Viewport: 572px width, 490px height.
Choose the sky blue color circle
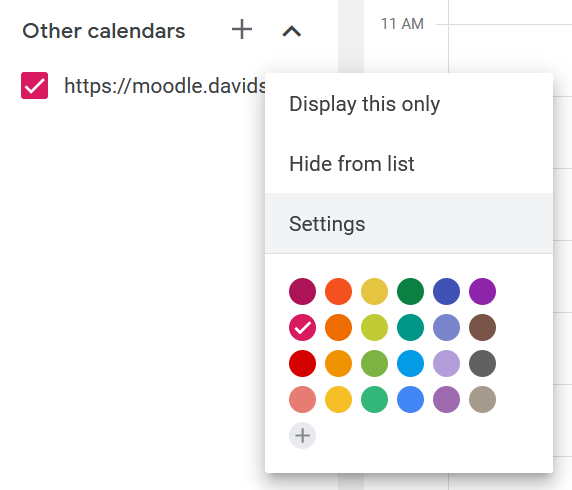coord(410,363)
